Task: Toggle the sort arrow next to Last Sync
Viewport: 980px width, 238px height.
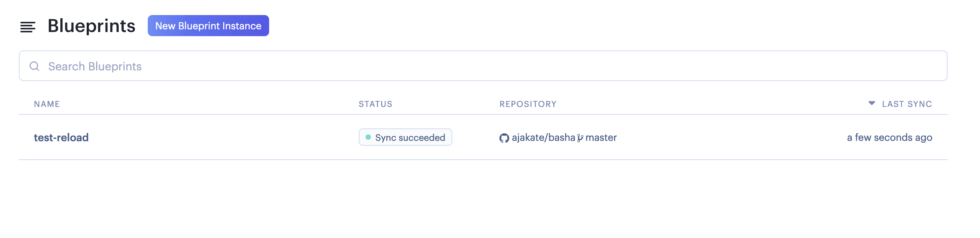Action: coord(871,103)
